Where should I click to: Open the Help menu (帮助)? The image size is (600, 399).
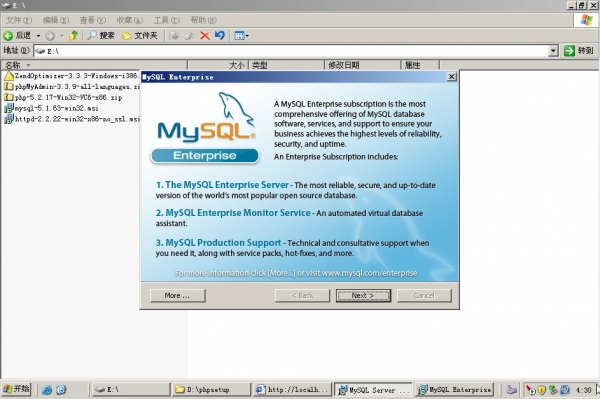point(204,20)
